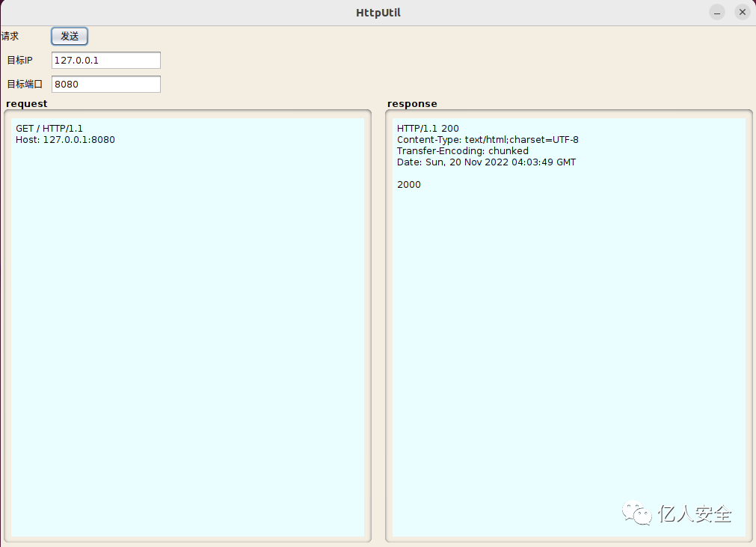Click the '2000' chunk size value
Viewport: 756px width, 547px height.
coord(409,185)
